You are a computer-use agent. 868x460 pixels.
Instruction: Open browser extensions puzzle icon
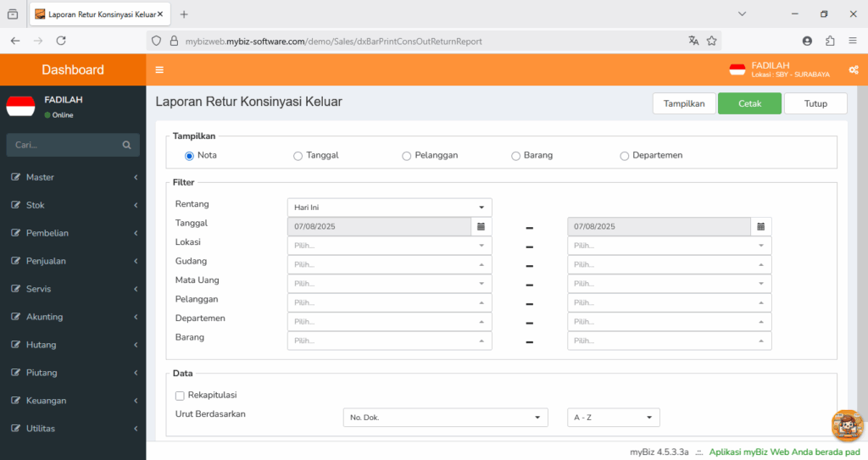[x=830, y=41]
